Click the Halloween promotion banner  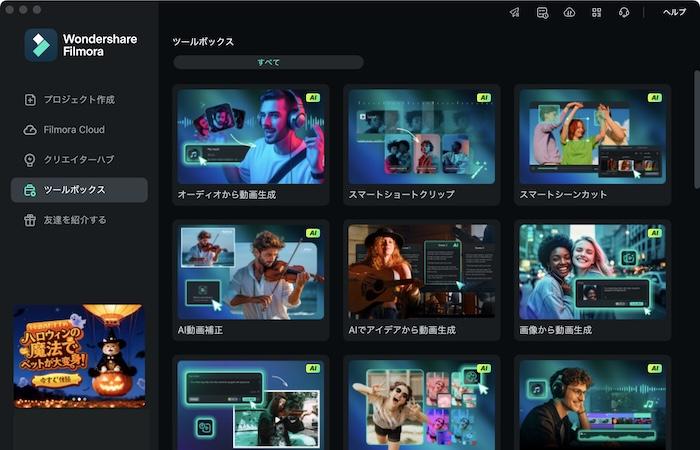click(x=79, y=356)
